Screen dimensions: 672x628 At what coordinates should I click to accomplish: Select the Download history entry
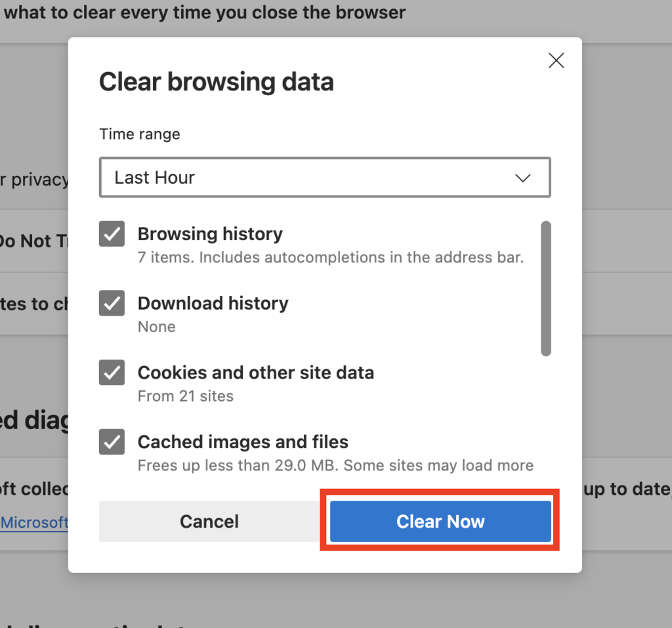point(213,303)
